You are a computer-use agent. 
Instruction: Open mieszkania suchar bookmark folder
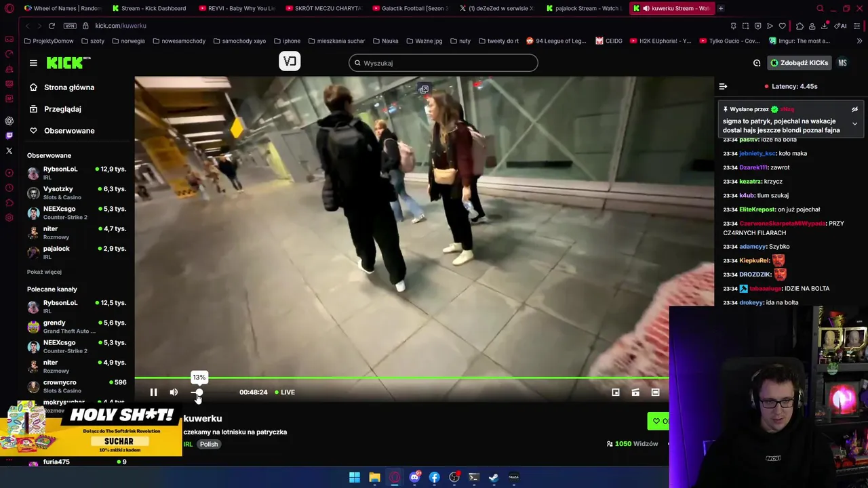pyautogui.click(x=336, y=41)
